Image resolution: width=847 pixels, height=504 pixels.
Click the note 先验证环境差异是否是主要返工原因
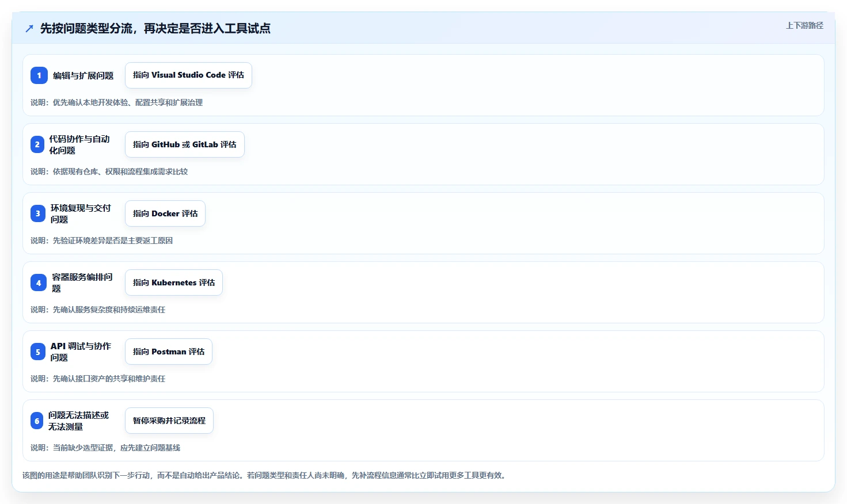(113, 240)
